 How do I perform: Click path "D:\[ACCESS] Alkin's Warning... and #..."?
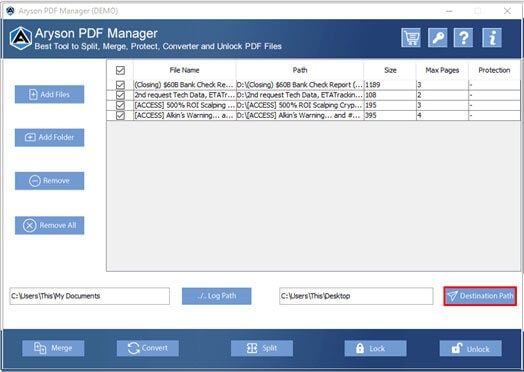tap(298, 115)
